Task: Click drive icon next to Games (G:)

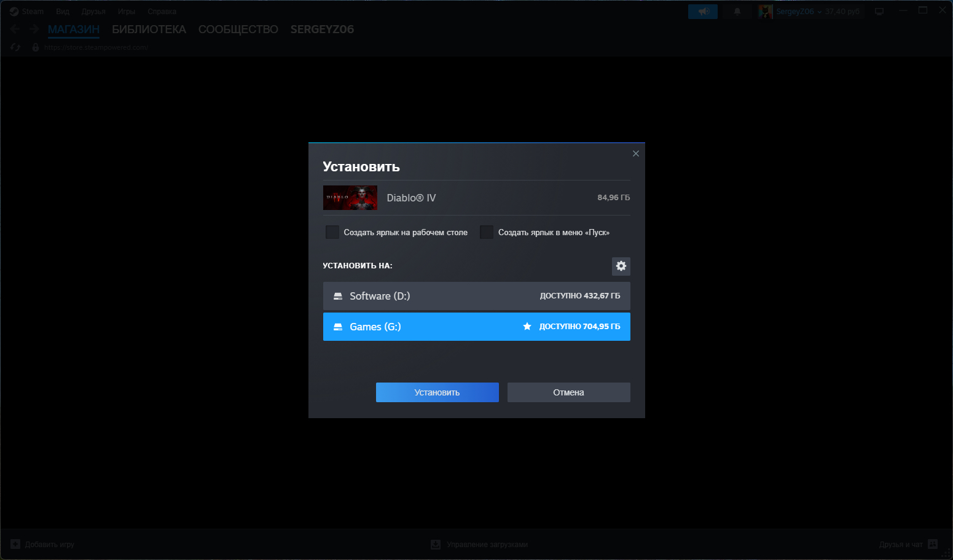Action: [338, 327]
